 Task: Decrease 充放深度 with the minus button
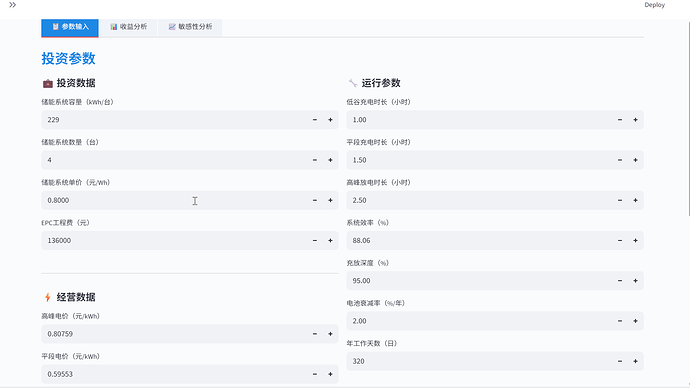[620, 281]
